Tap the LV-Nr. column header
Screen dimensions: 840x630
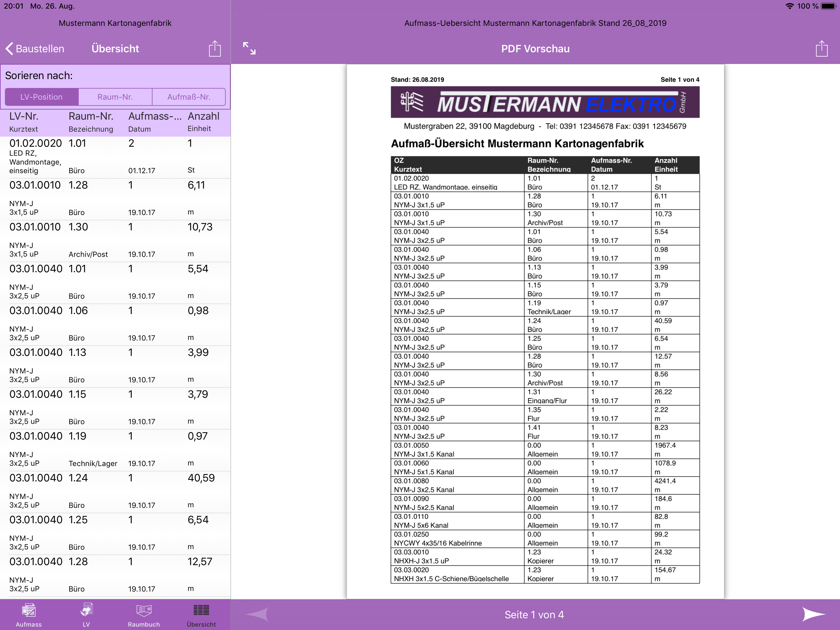click(24, 116)
